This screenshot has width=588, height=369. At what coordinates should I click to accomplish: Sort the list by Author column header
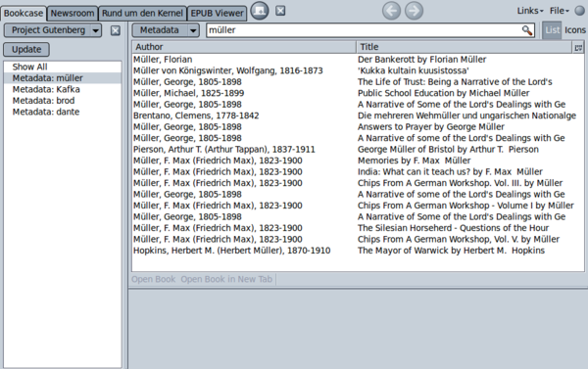point(244,47)
